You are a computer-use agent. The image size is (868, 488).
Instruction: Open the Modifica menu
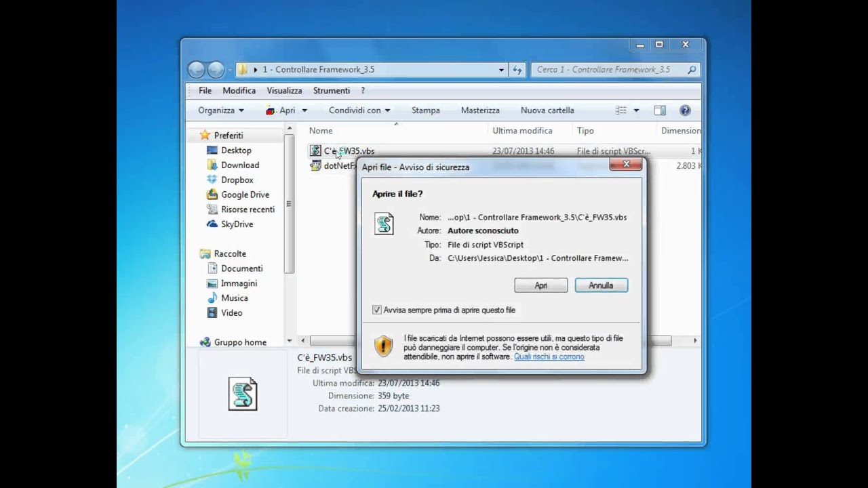pyautogui.click(x=239, y=90)
